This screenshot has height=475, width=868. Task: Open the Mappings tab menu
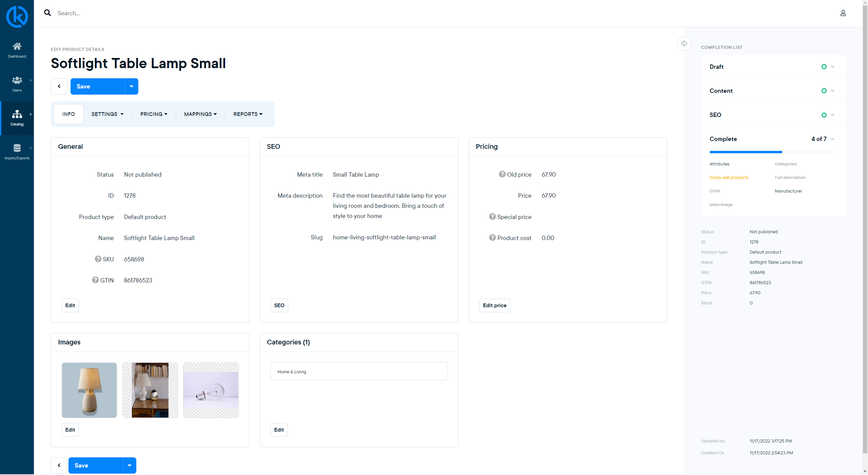(200, 114)
